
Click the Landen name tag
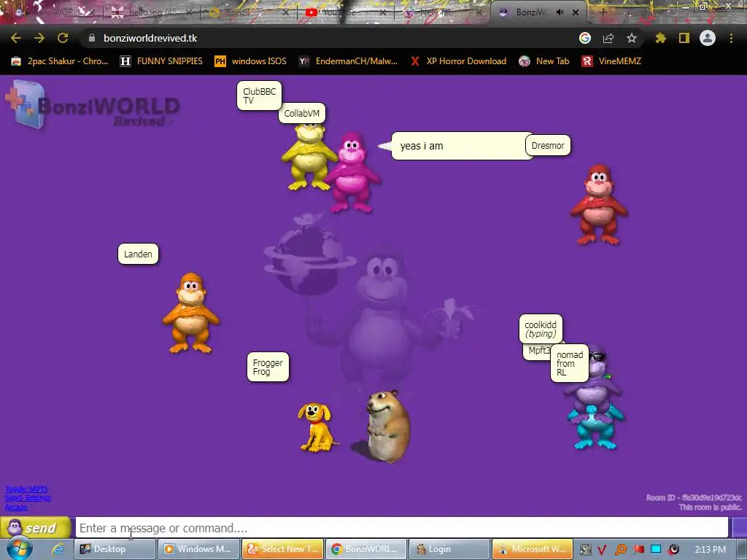[x=138, y=254]
